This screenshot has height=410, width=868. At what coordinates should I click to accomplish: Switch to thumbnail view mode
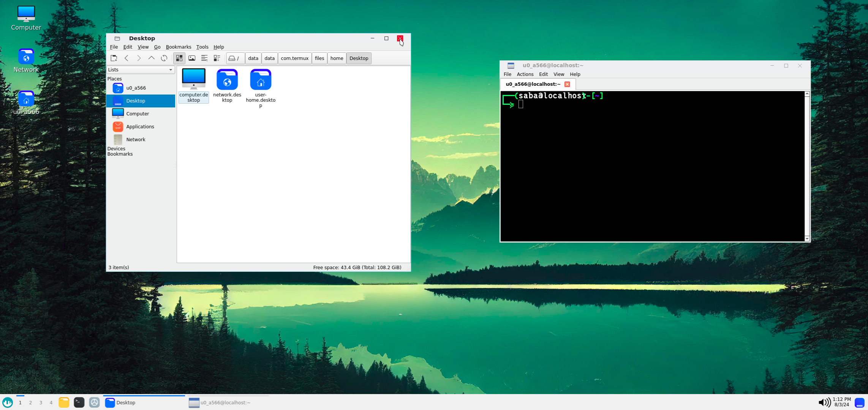click(192, 58)
